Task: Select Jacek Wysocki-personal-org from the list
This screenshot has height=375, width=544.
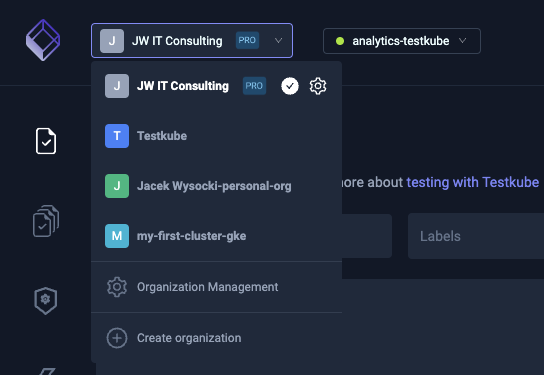Action: [216, 186]
